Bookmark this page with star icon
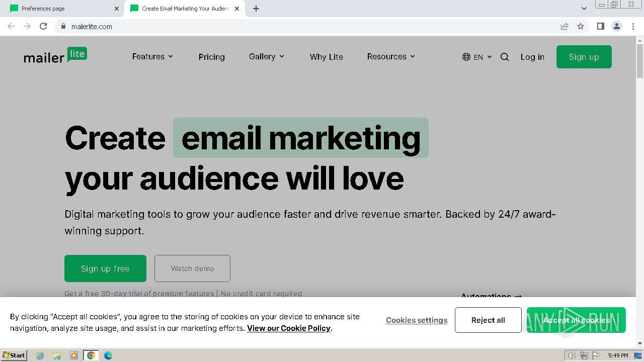This screenshot has width=644, height=362. (581, 26)
